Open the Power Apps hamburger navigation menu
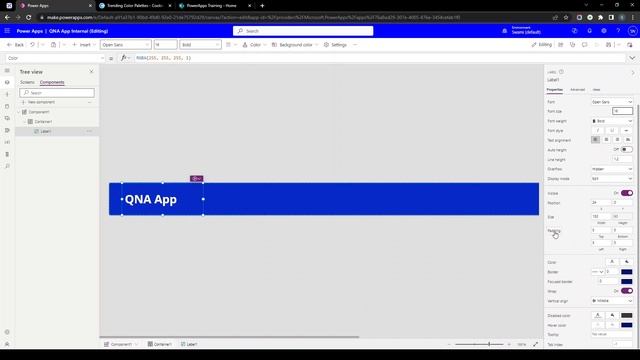 pyautogui.click(x=7, y=31)
